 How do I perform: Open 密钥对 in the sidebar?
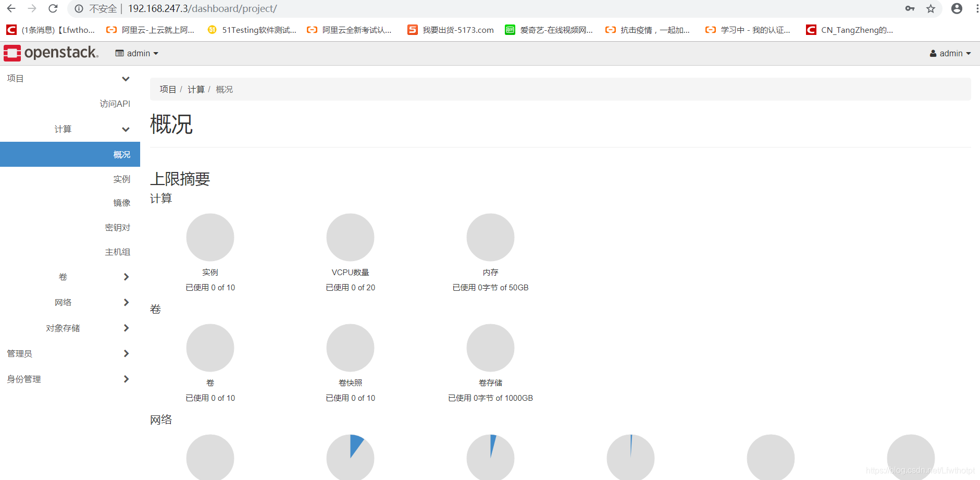pos(118,227)
